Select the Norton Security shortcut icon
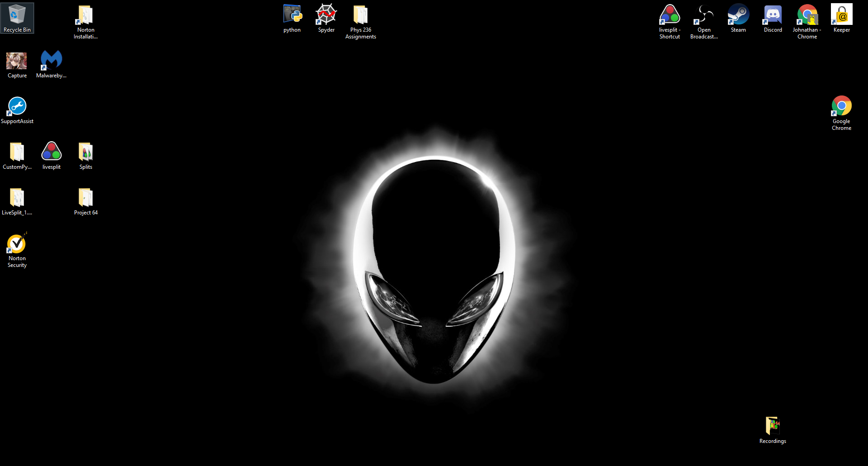868x466 pixels. (x=17, y=250)
